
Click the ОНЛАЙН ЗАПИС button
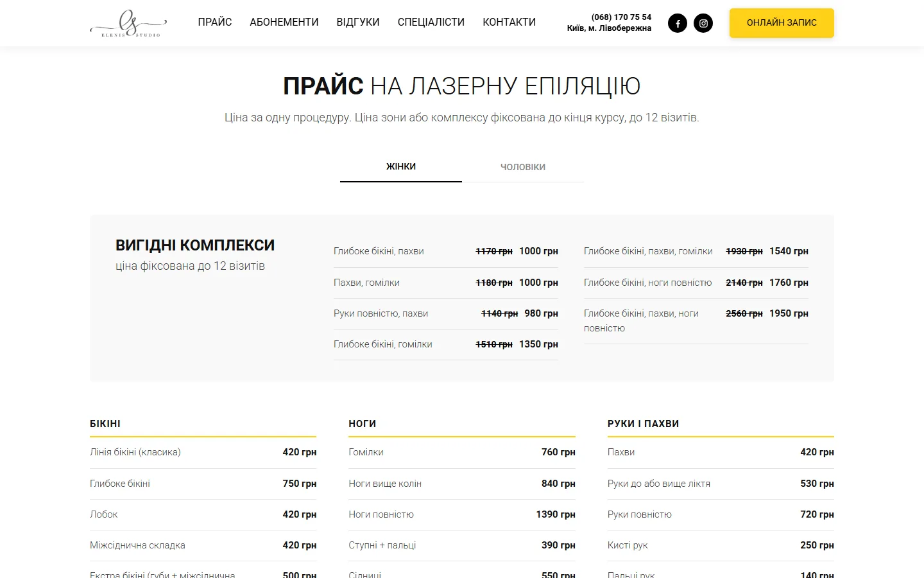(782, 23)
